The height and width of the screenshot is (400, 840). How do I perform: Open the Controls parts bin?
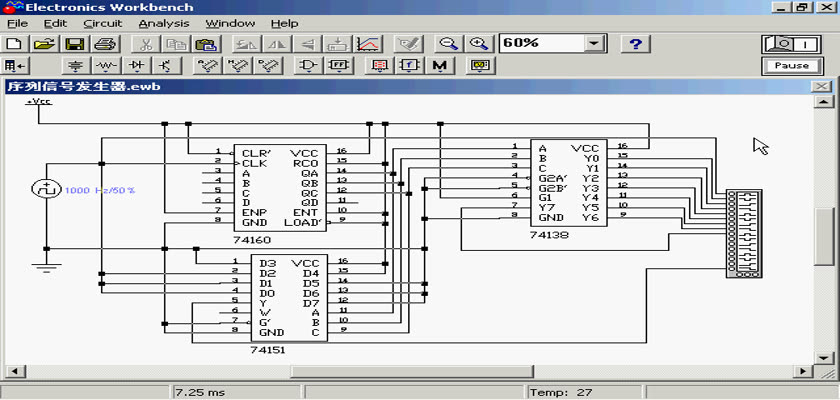coord(409,66)
